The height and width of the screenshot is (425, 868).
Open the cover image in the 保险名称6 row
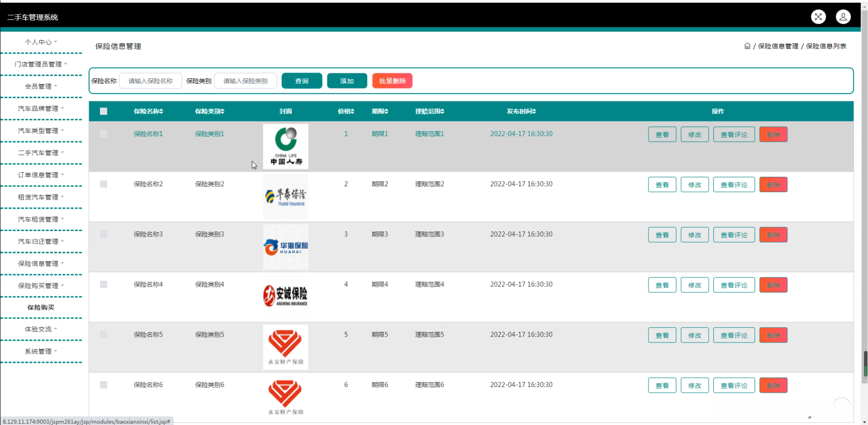click(286, 397)
